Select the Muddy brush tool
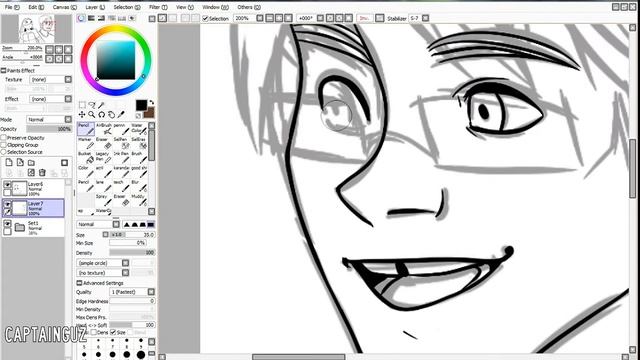The image size is (640, 360). click(x=139, y=200)
